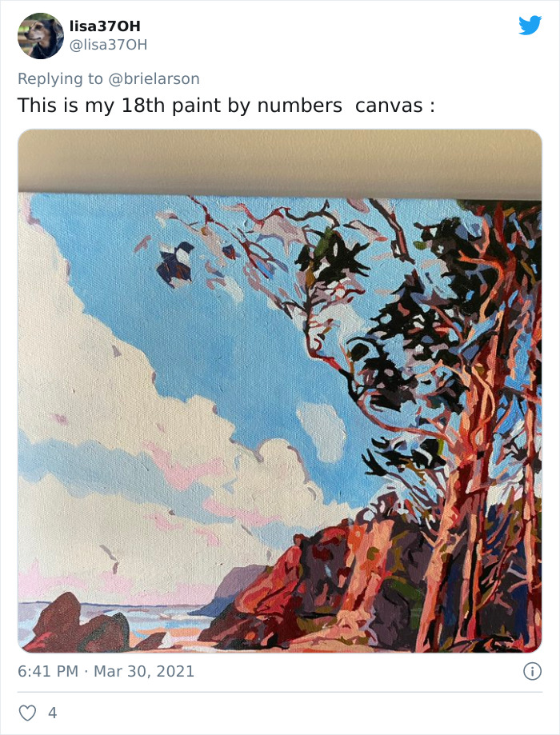Viewport: 560px width, 735px height.
Task: Click the Replying to label
Action: click(60, 78)
